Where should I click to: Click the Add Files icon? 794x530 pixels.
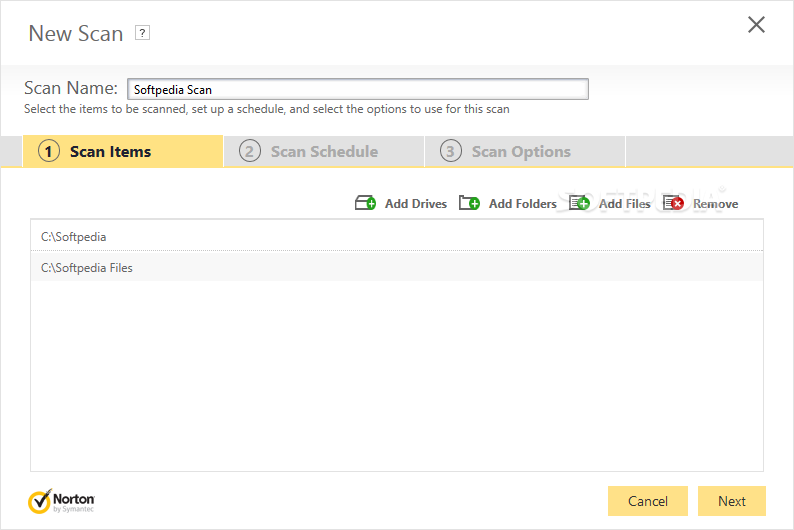point(579,203)
